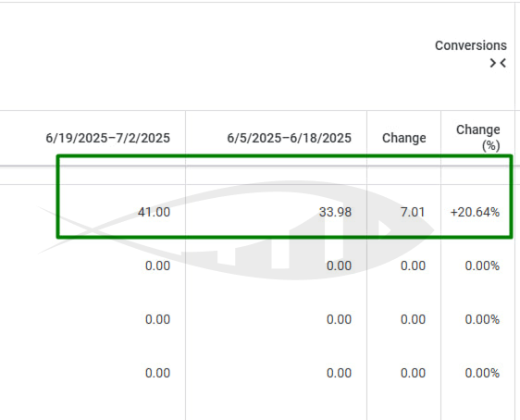520x420 pixels.
Task: Select the +20.64% change percentage
Action: (475, 212)
